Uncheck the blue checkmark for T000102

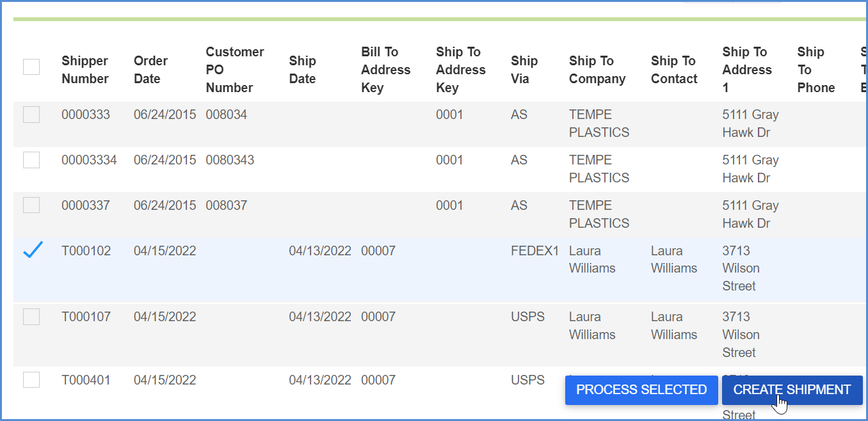click(x=33, y=250)
